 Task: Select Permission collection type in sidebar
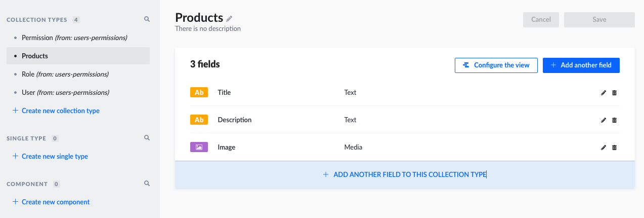point(74,38)
